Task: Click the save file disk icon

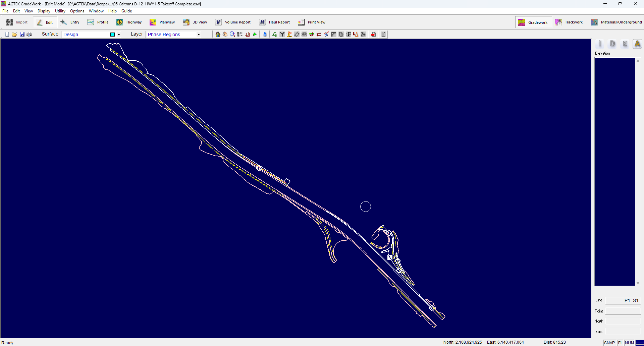Action: coord(22,34)
